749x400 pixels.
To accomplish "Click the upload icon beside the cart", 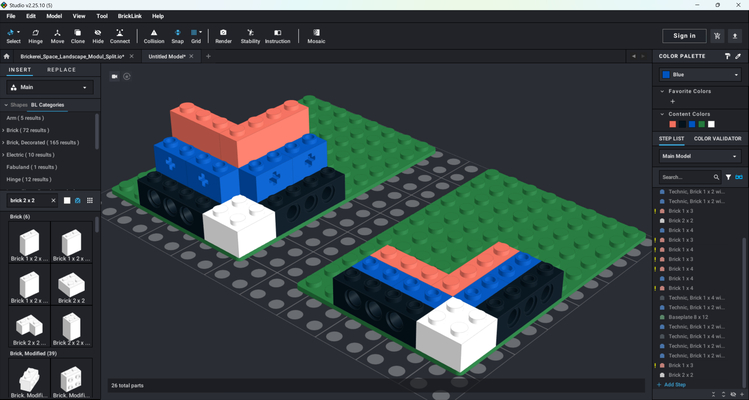I will pyautogui.click(x=735, y=36).
